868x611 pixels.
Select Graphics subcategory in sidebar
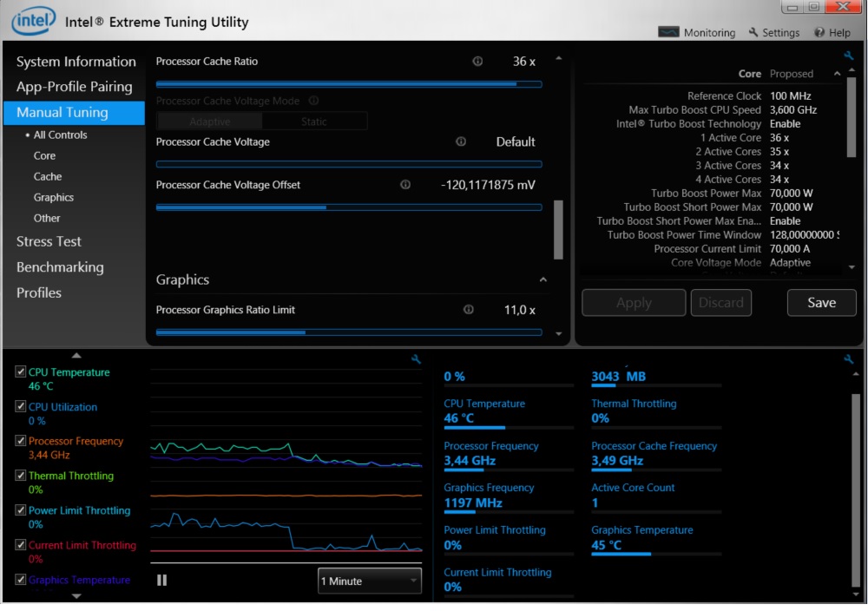[53, 198]
